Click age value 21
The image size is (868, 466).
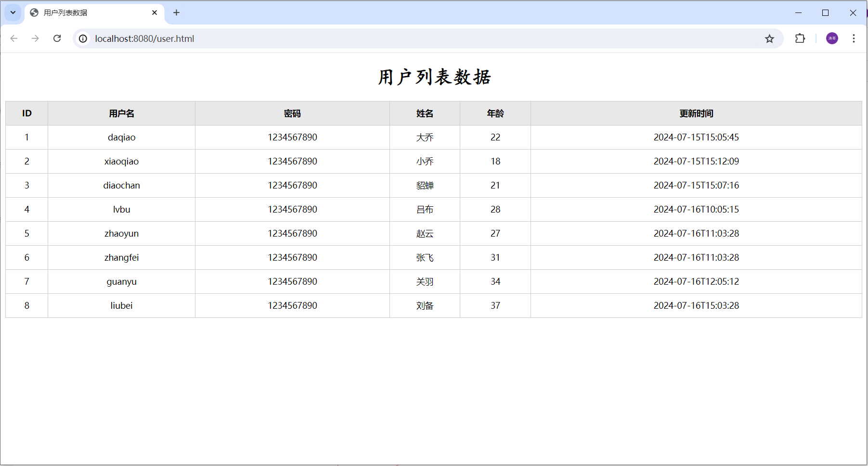click(495, 186)
